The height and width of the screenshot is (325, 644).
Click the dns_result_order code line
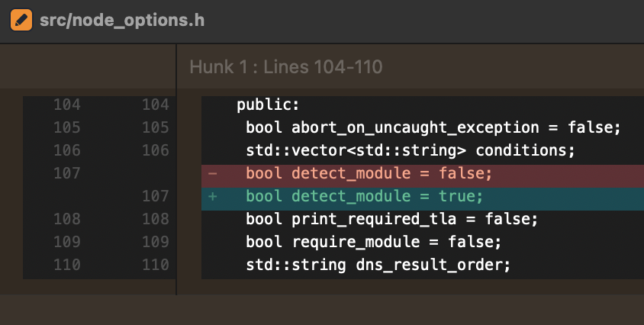(377, 265)
